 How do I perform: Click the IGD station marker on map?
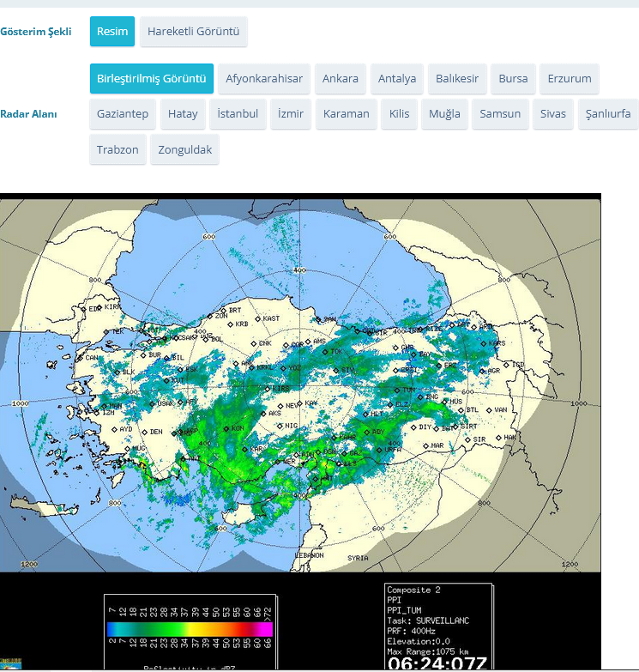click(506, 365)
